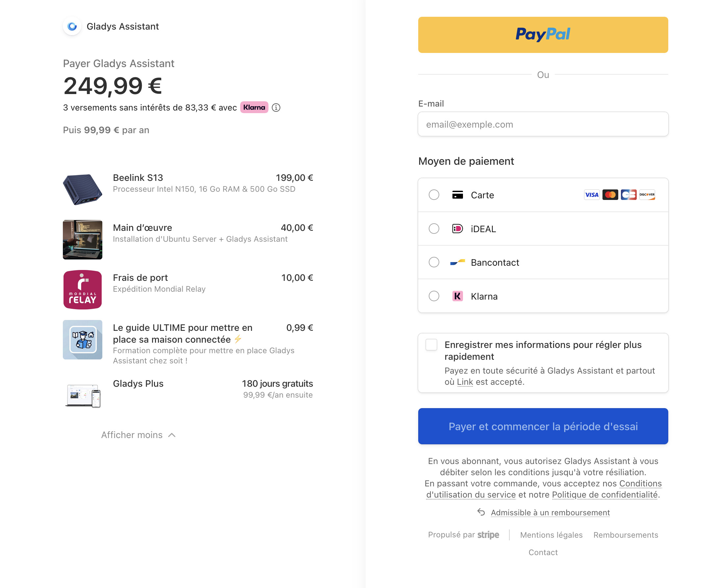Screen dimensions: 716x588
Task: Select the Carte payment radio button
Action: 434,195
